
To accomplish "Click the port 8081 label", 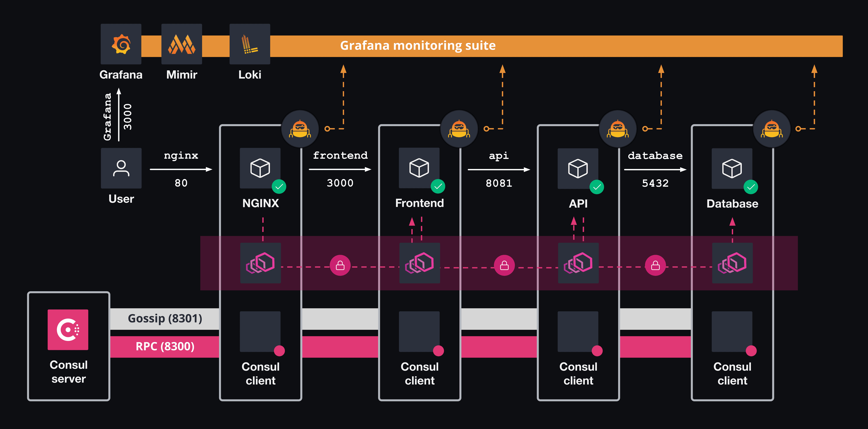I will pos(499,183).
